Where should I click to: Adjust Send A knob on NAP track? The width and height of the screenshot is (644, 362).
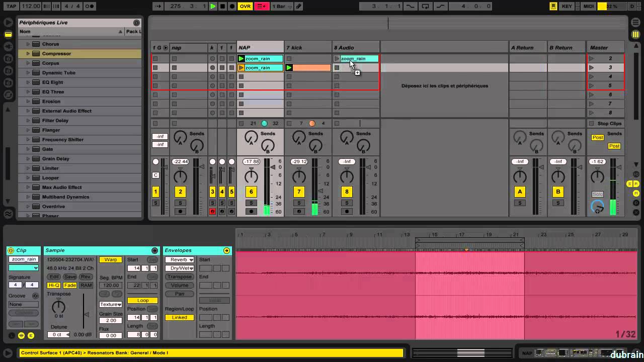pyautogui.click(x=251, y=137)
